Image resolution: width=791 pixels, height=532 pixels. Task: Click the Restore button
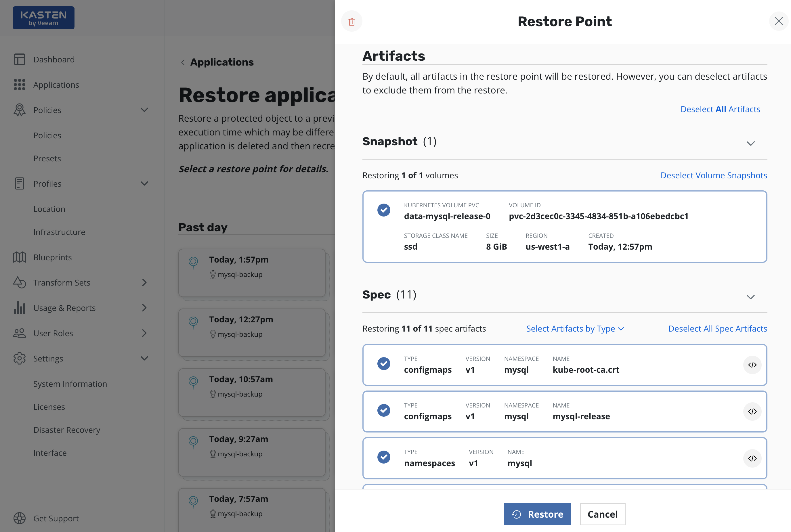[x=537, y=514]
